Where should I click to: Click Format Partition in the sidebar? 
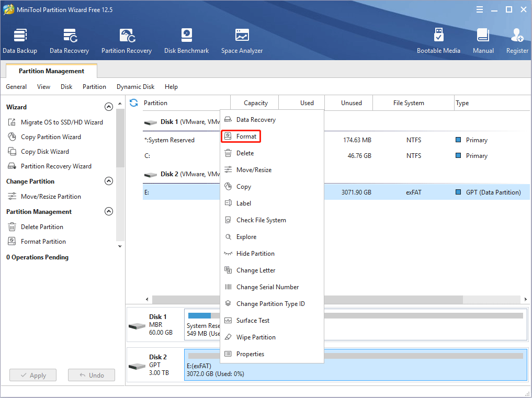pyautogui.click(x=37, y=241)
